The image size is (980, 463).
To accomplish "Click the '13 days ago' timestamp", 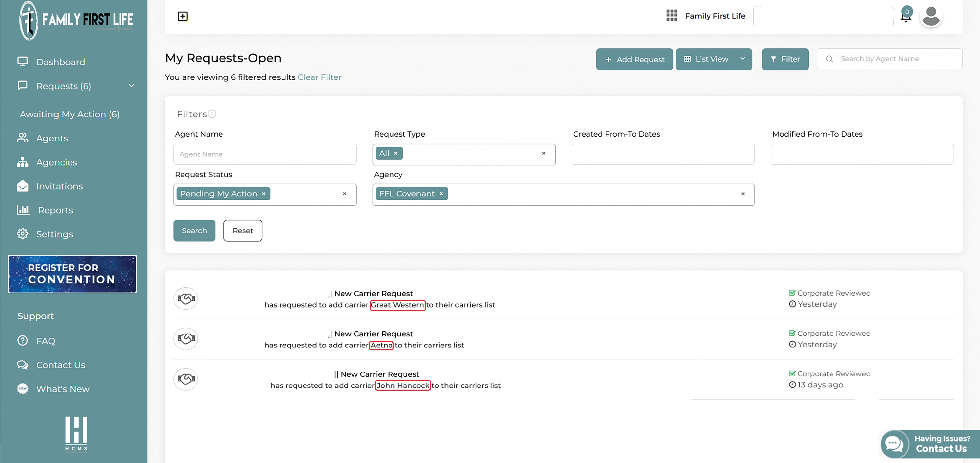I will 820,385.
